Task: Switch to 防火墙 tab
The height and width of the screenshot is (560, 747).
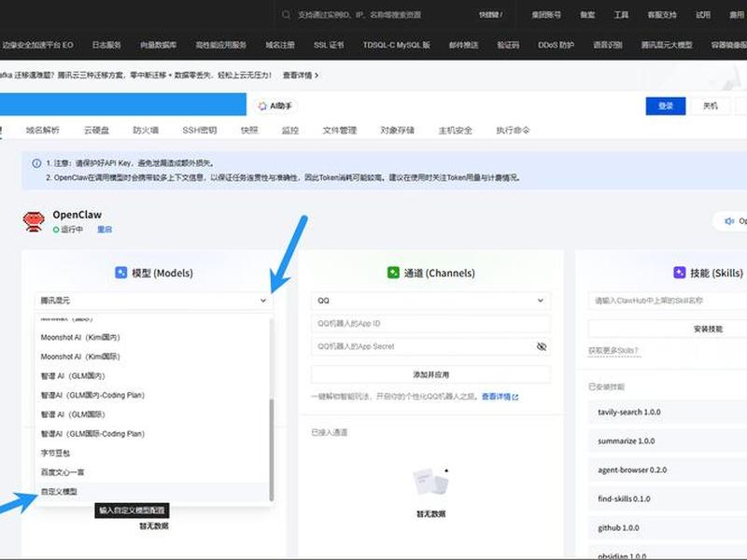Action: (146, 130)
